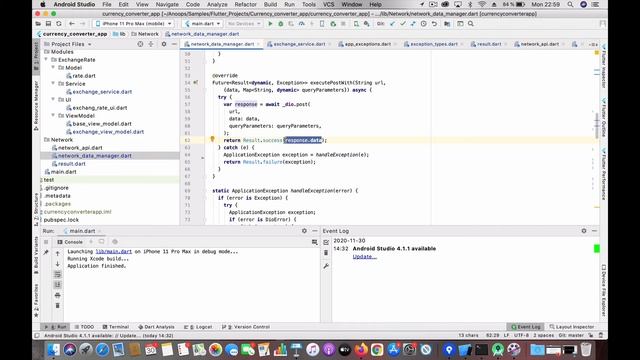Click the Git commit checkmark icon
This screenshot has width=640, height=360.
pyautogui.click(x=402, y=24)
